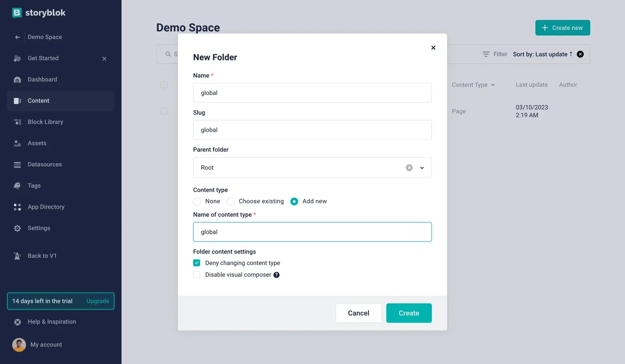Viewport: 625px width, 364px height.
Task: Select the None content type radio
Action: (197, 201)
